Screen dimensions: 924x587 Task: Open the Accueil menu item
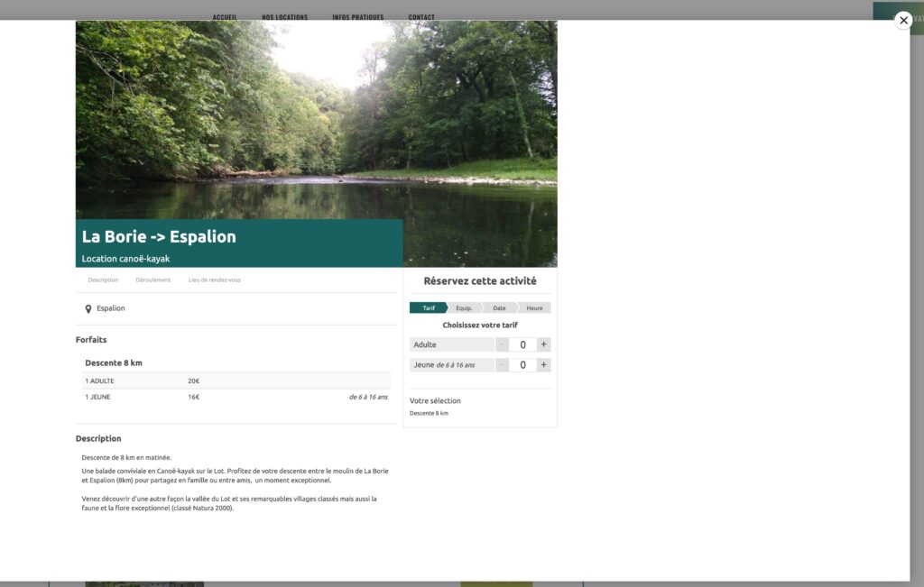pyautogui.click(x=225, y=17)
